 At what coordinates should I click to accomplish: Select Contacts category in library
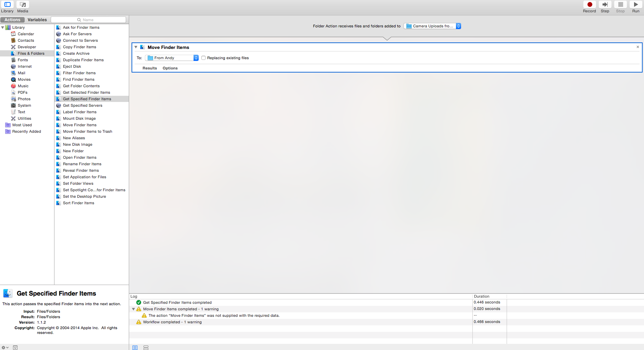click(26, 40)
